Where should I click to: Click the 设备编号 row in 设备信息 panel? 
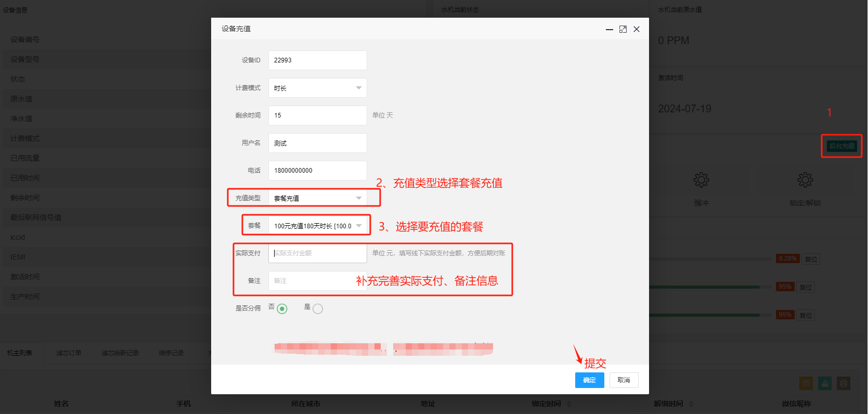[107, 40]
